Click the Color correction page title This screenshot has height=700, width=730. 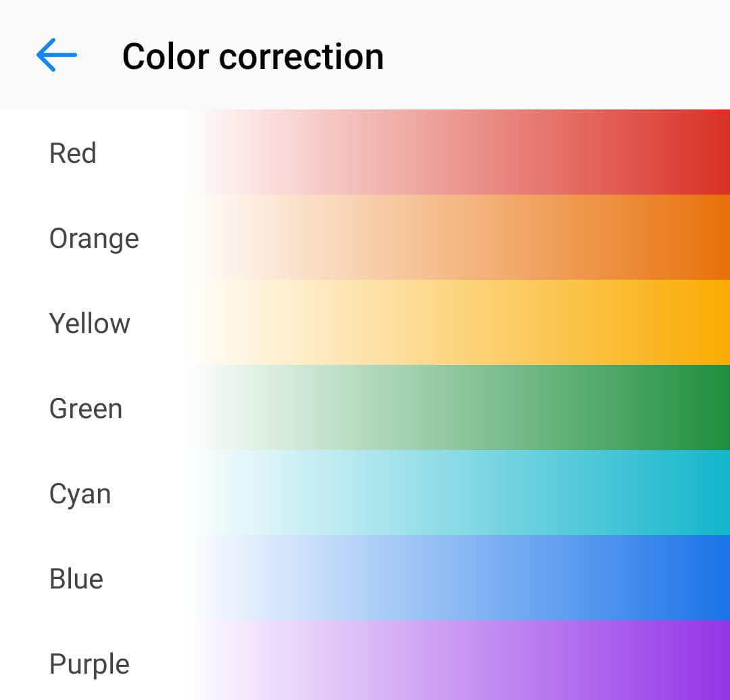(253, 56)
